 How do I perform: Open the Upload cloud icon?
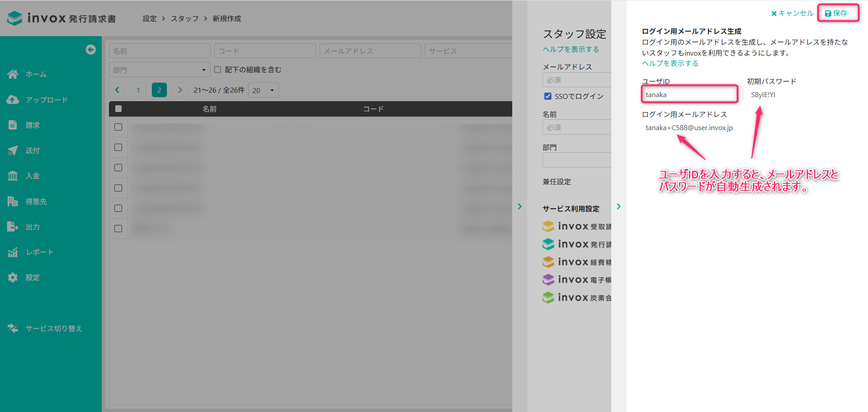13,100
